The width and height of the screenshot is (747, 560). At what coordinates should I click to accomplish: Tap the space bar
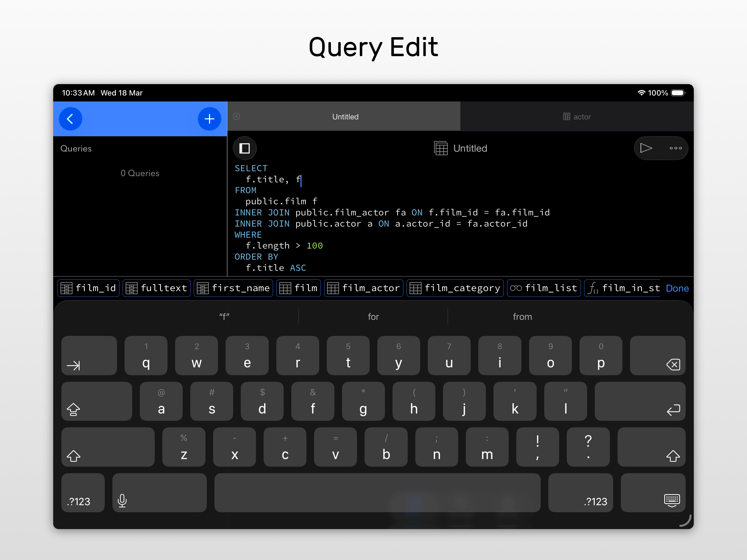pos(377,493)
